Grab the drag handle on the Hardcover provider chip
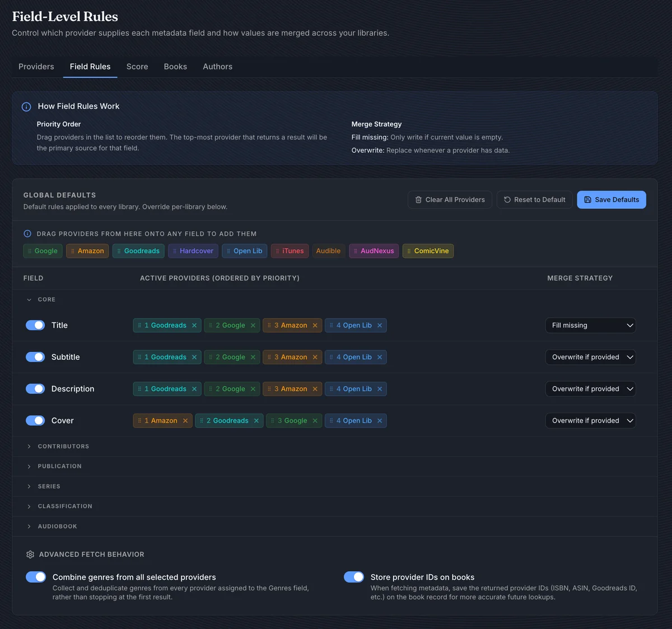The width and height of the screenshot is (672, 629). [175, 251]
